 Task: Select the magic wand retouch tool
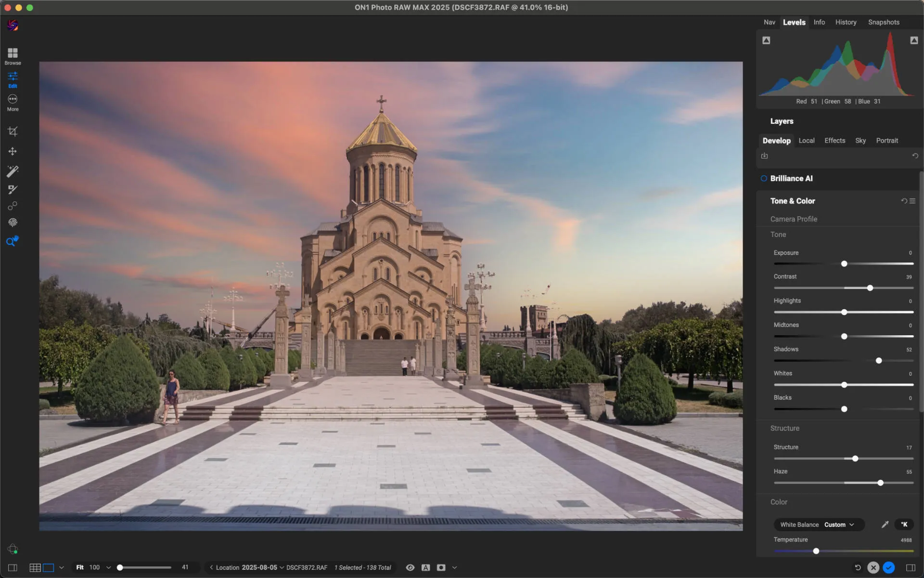pyautogui.click(x=13, y=171)
